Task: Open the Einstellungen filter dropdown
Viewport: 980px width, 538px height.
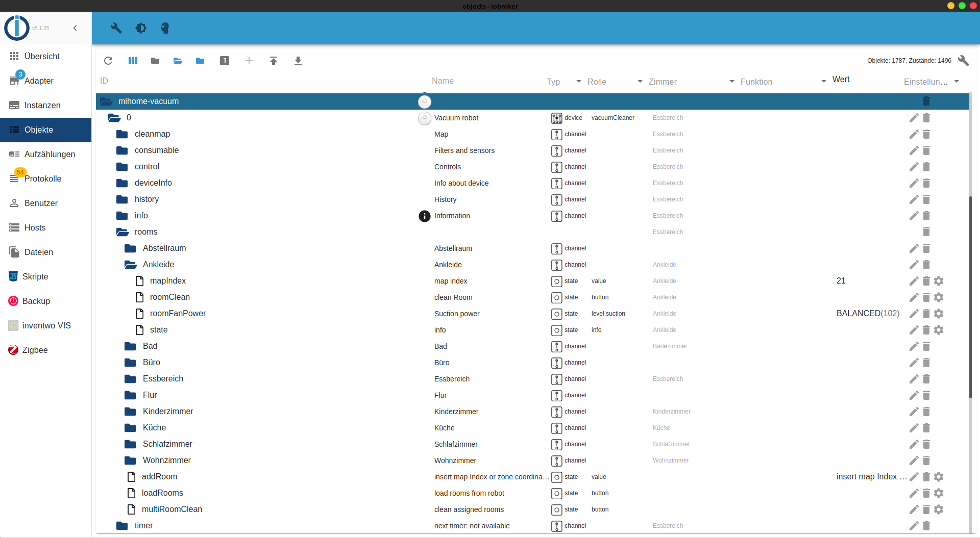Action: (x=933, y=82)
